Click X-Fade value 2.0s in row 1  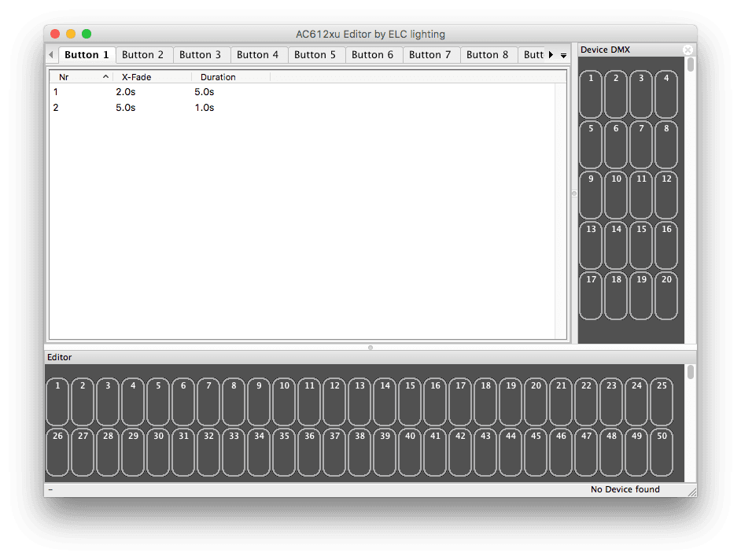pos(126,92)
